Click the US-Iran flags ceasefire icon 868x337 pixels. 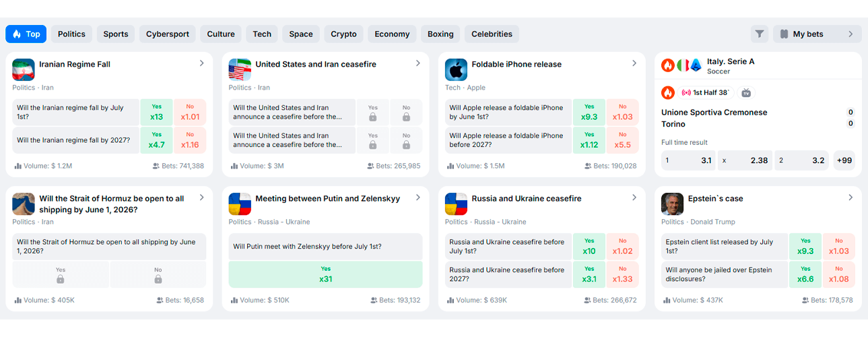(x=240, y=69)
